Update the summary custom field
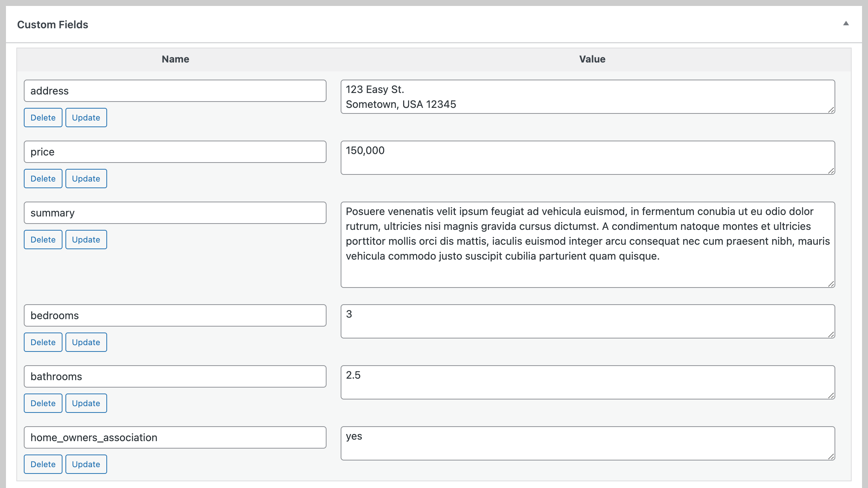This screenshot has width=868, height=488. pyautogui.click(x=86, y=240)
